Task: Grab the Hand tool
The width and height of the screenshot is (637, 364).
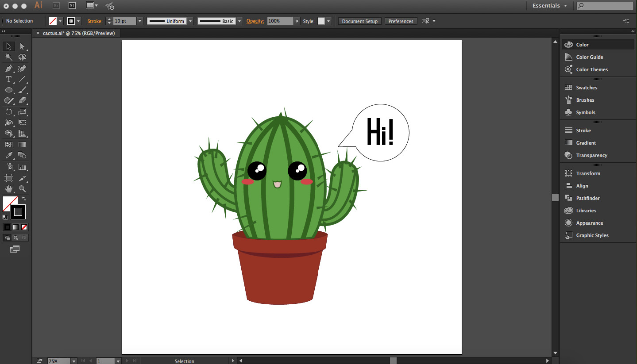Action: [x=8, y=189]
